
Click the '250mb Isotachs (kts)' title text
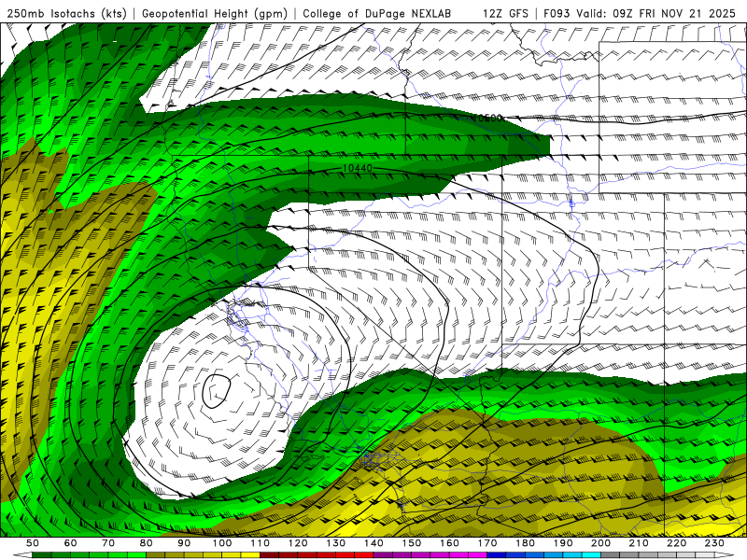[x=67, y=13]
